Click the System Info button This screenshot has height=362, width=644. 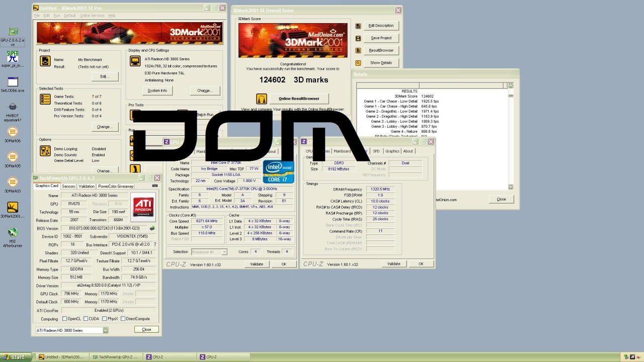[x=157, y=90]
